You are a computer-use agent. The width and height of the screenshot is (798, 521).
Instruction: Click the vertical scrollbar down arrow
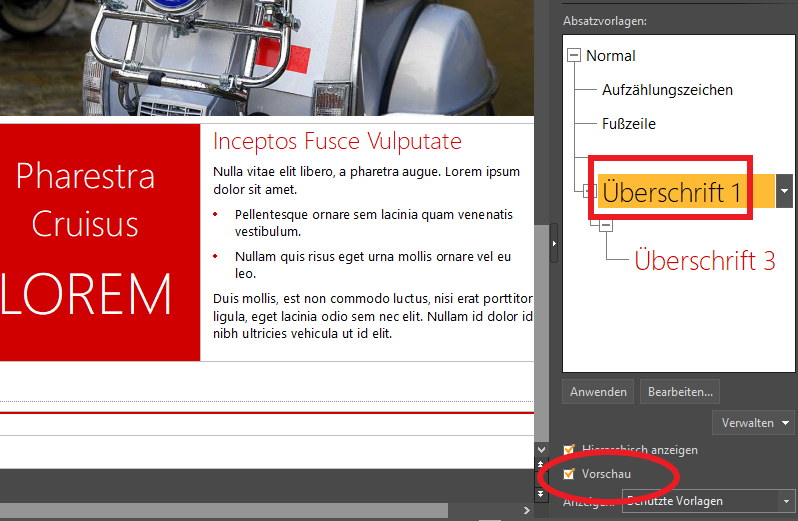point(541,451)
